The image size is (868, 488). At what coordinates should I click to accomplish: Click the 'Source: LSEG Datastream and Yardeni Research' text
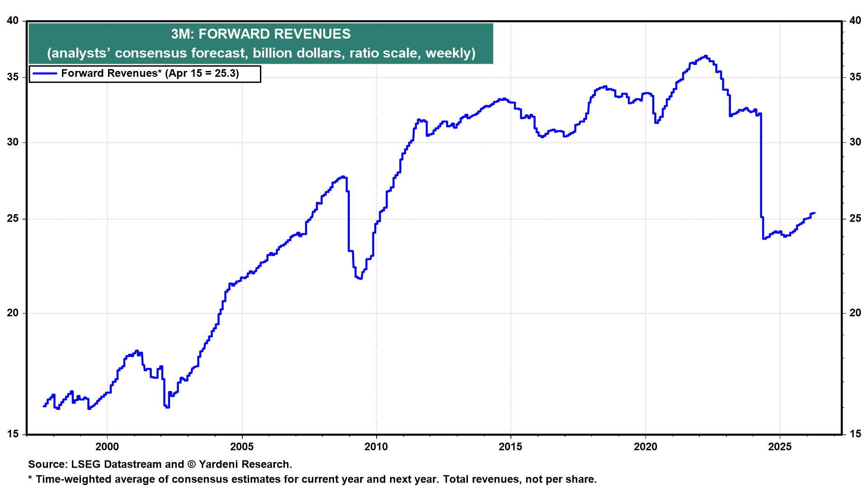[x=160, y=465]
